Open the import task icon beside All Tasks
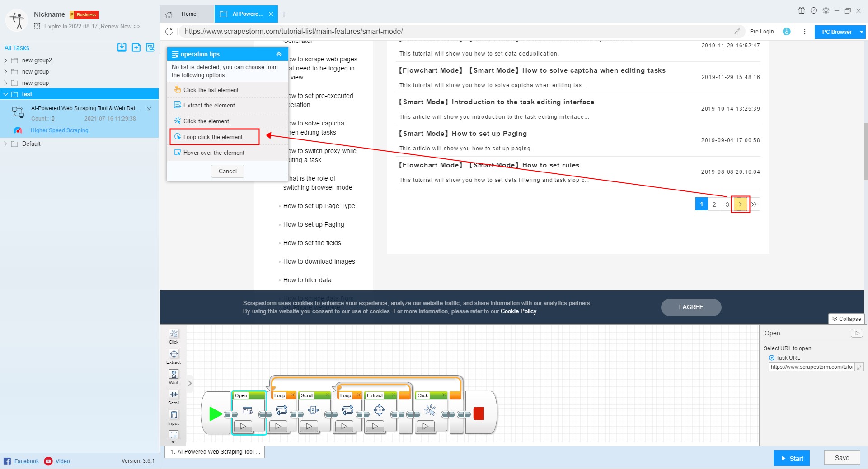 (x=122, y=47)
